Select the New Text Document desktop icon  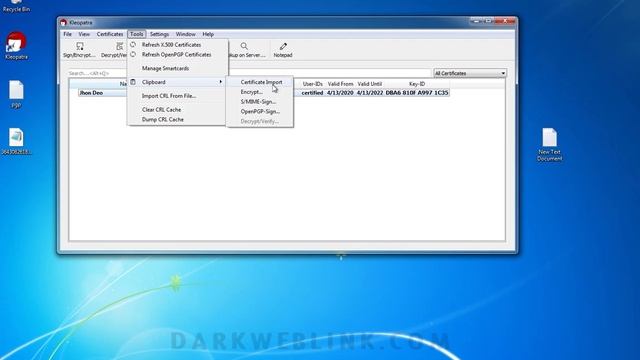[x=549, y=144]
